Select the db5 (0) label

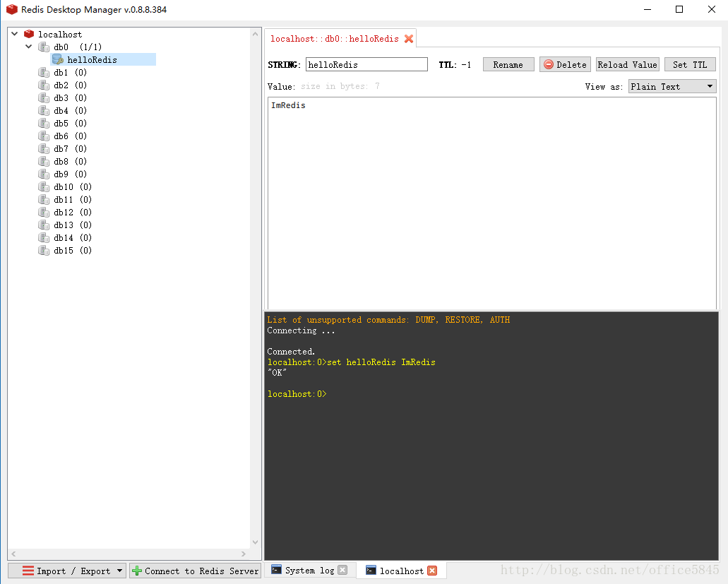70,123
